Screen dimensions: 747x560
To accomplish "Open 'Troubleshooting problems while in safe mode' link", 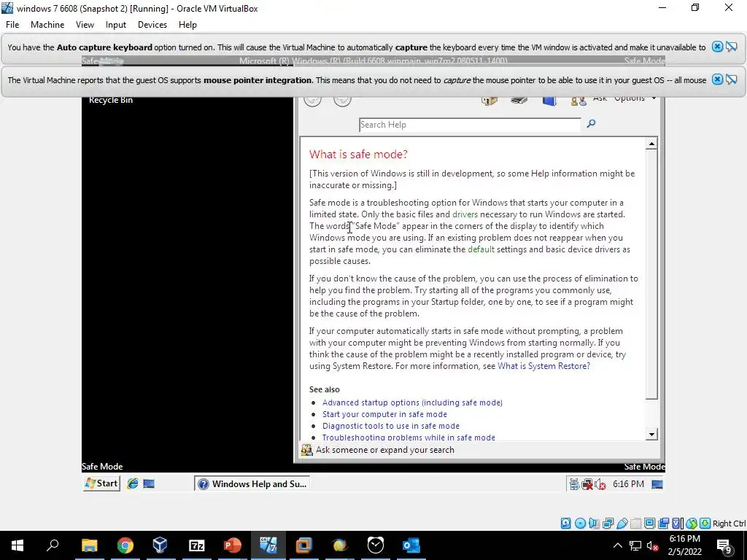I will point(409,437).
